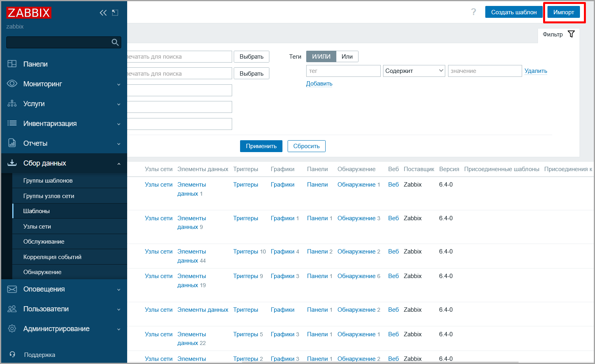Click the search magnifier icon in sidebar
595x364 pixels.
pos(115,42)
